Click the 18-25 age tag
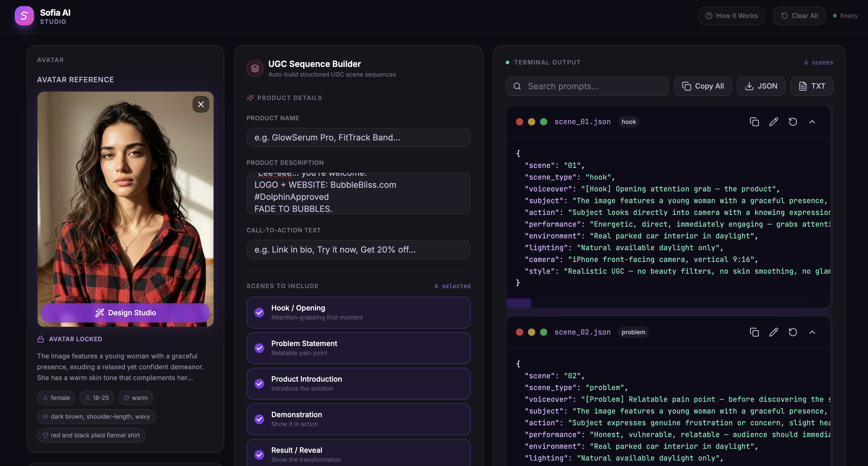 coord(97,398)
